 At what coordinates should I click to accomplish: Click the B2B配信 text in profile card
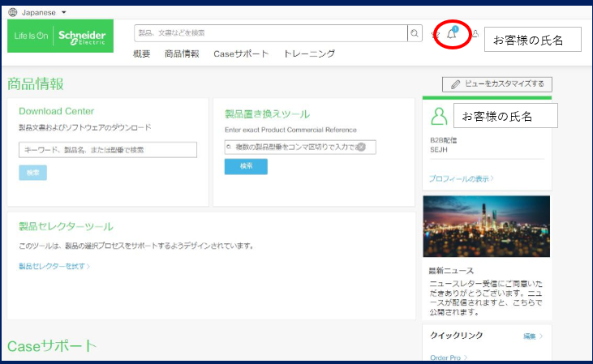[443, 140]
